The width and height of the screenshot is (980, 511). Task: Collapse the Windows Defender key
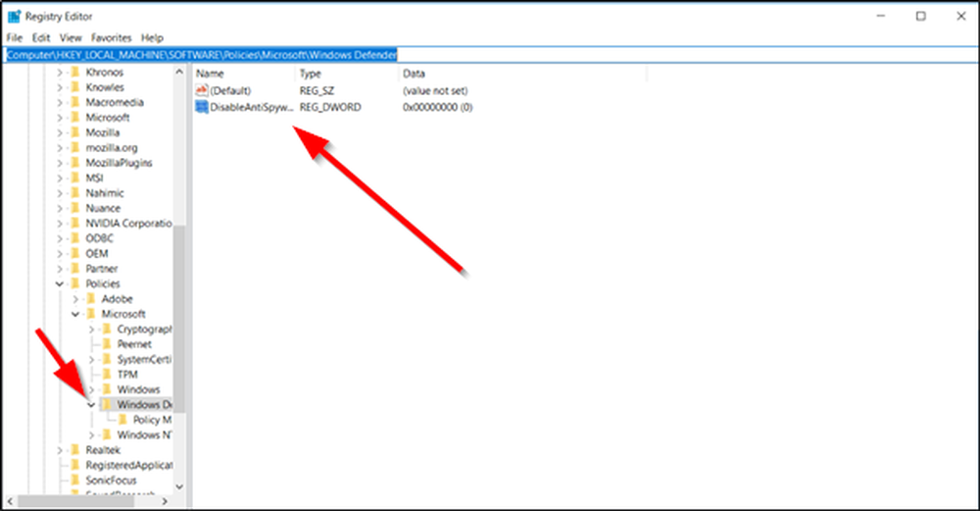tap(91, 404)
